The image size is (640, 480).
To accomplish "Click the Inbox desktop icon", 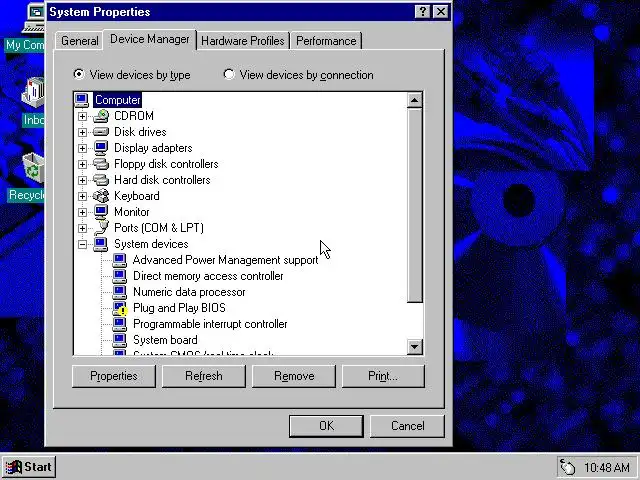I will click(x=33, y=92).
